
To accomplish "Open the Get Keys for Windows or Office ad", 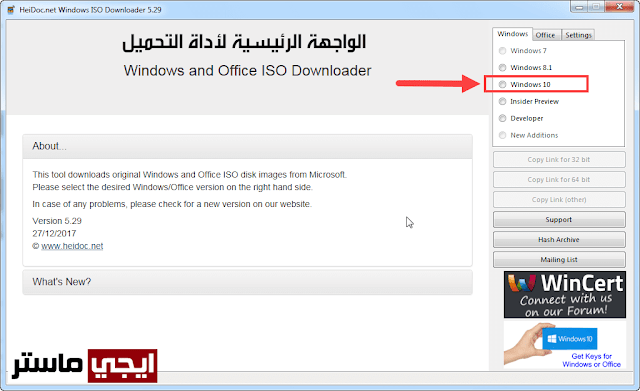I will coord(564,345).
